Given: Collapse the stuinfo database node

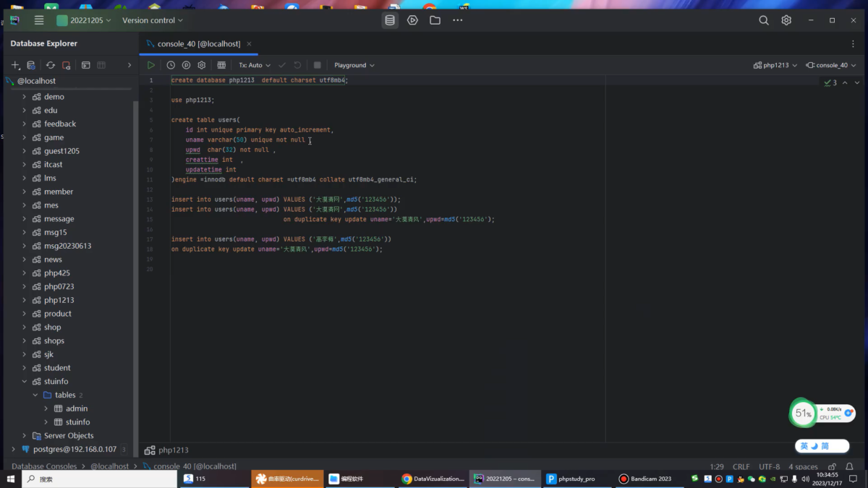Looking at the screenshot, I should point(24,382).
